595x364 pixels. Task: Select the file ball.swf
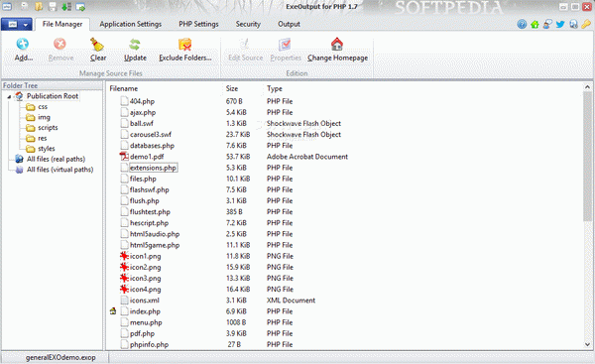click(x=142, y=123)
